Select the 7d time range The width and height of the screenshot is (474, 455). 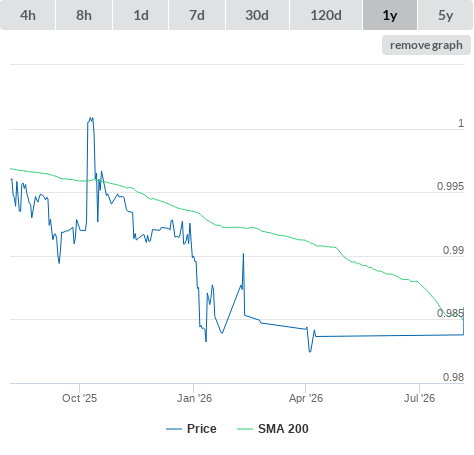197,15
